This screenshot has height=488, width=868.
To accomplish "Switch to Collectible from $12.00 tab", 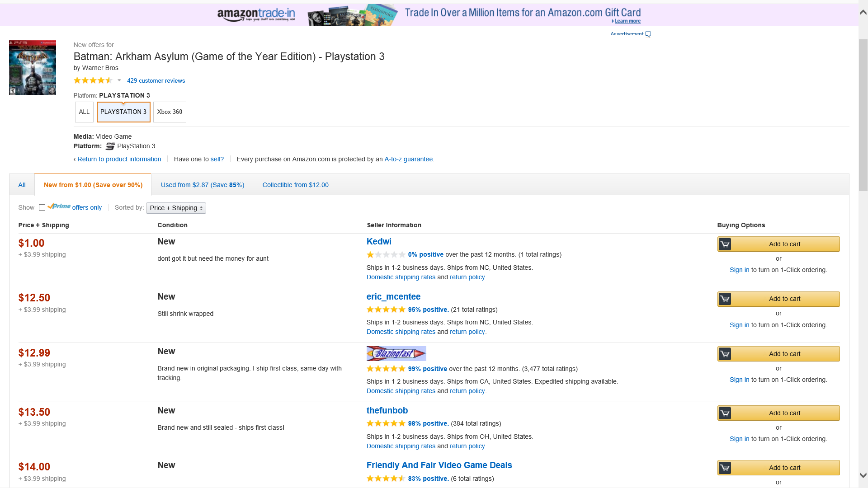I will click(x=296, y=185).
